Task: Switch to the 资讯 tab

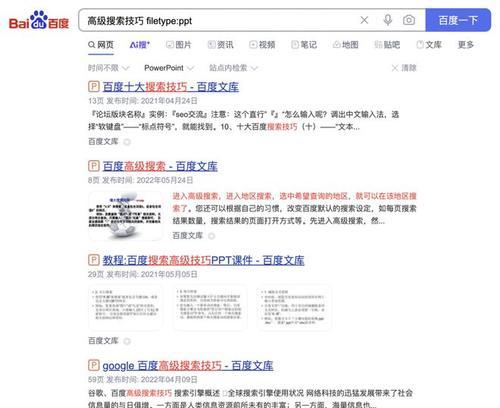Action: [x=220, y=45]
